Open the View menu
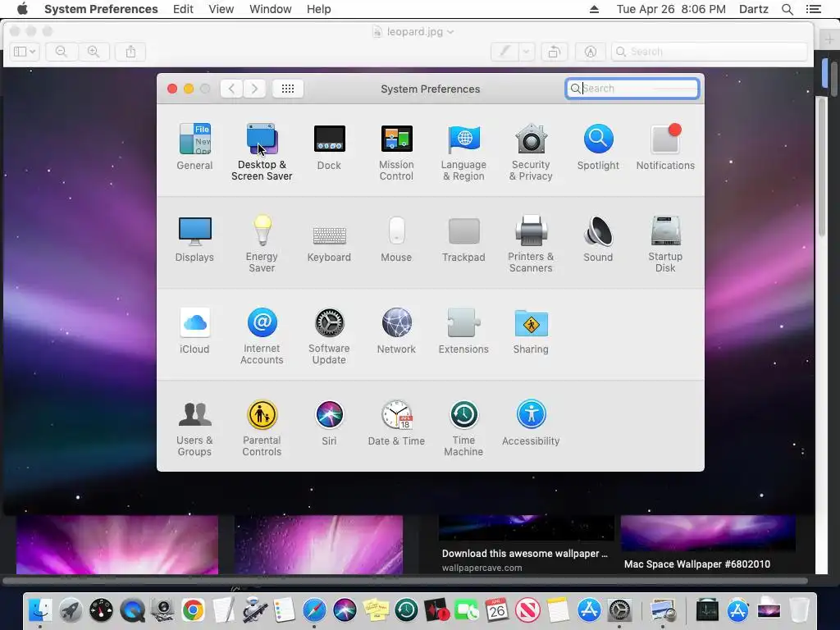Viewport: 840px width, 630px height. click(221, 9)
